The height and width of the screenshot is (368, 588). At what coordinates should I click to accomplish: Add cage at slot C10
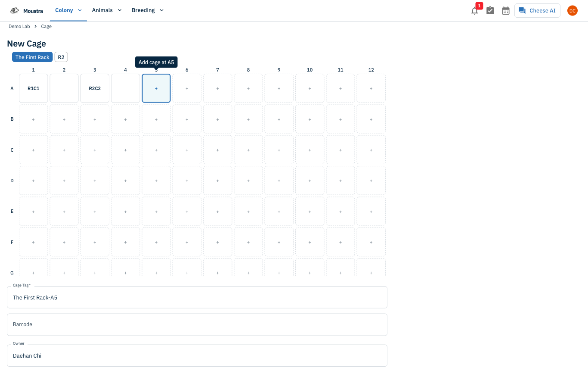pos(310,150)
